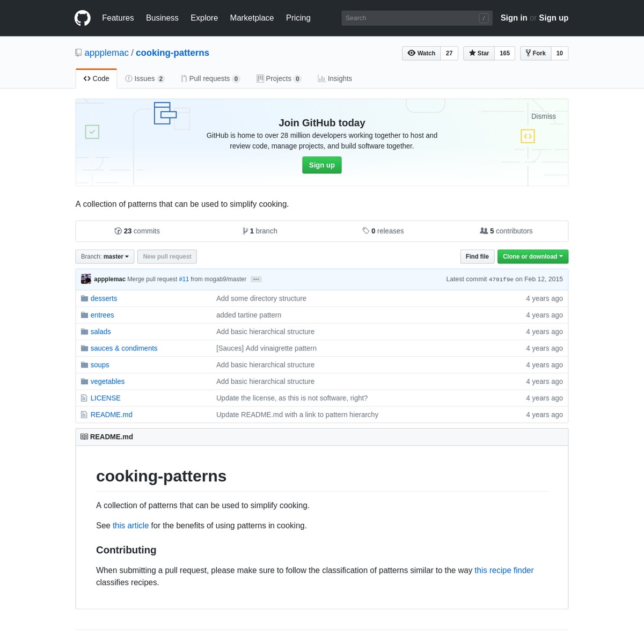The width and height of the screenshot is (644, 644).
Task: Click the book icon in README.md header
Action: 84,437
